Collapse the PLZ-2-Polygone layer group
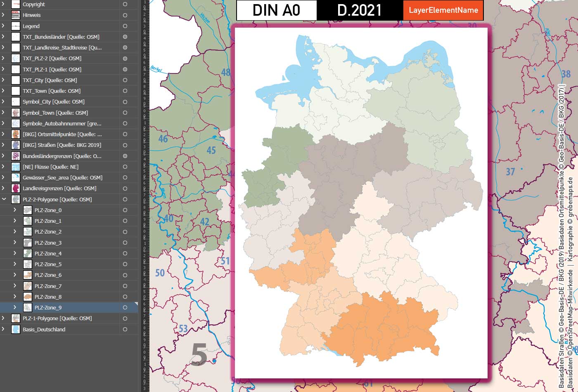 click(x=4, y=199)
